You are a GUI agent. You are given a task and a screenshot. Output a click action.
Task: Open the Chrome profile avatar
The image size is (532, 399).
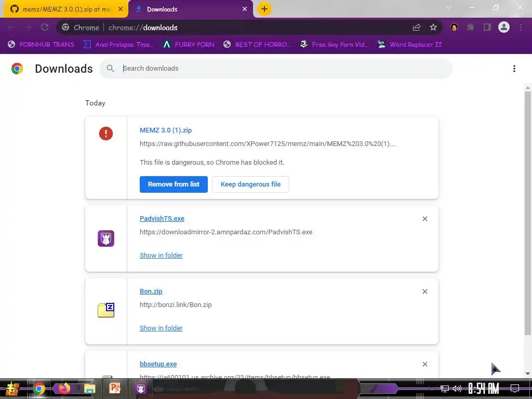504,27
